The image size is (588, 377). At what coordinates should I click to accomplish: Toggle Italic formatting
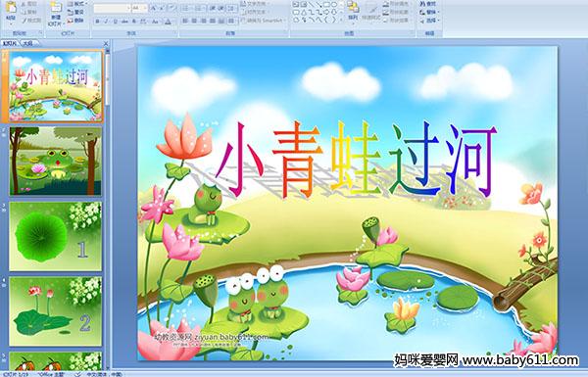106,22
